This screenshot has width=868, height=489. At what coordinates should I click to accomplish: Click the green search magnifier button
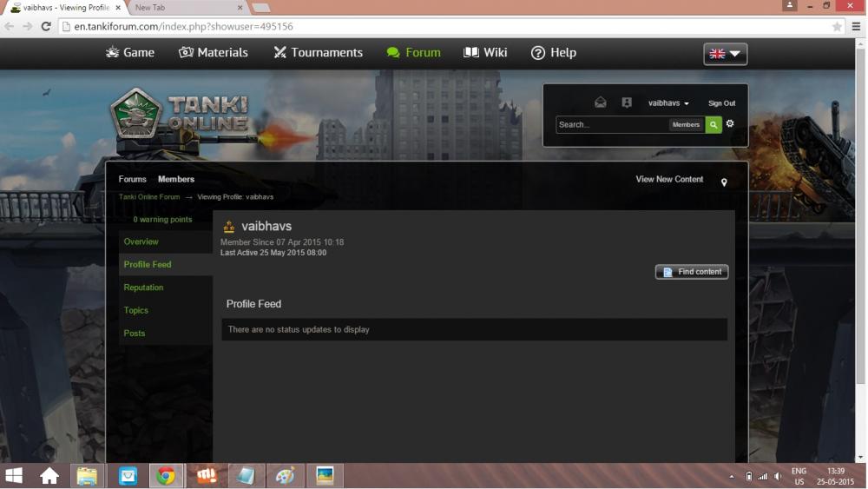click(x=713, y=125)
